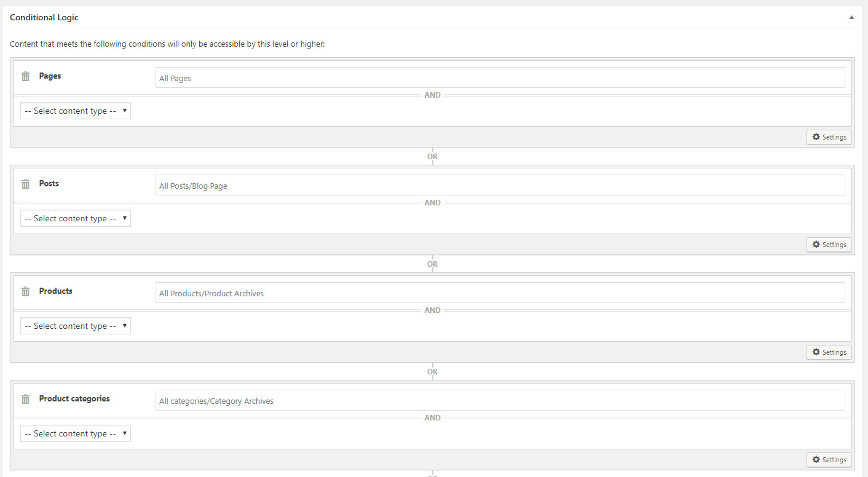Click the Product categories condition label
The height and width of the screenshot is (477, 868).
(74, 398)
